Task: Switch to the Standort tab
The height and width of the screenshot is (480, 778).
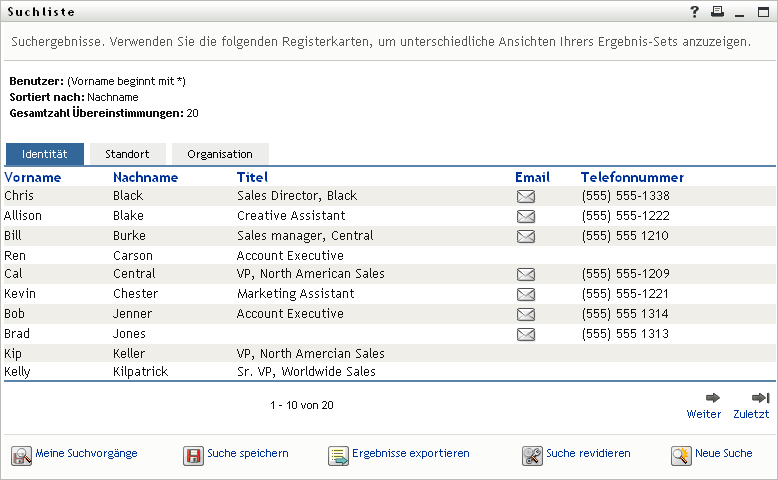Action: pyautogui.click(x=127, y=154)
